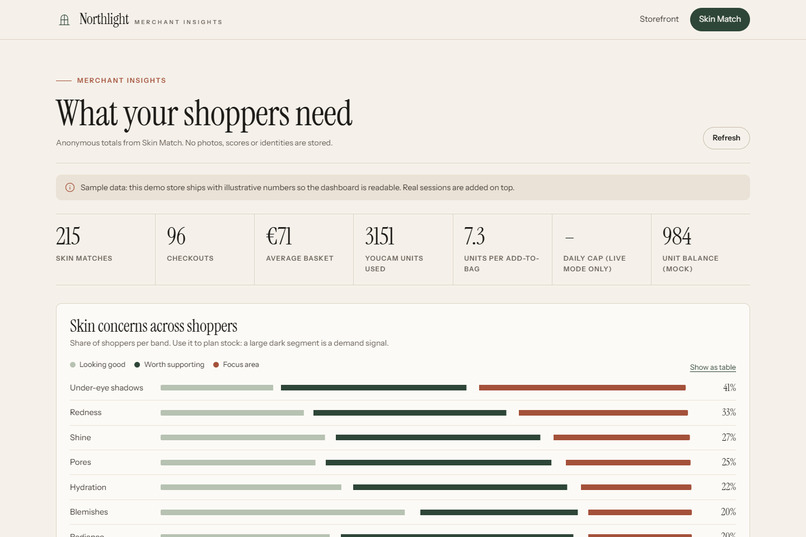Click the info icon in sample data banner
Screen dimensions: 806x537
[x=70, y=188]
